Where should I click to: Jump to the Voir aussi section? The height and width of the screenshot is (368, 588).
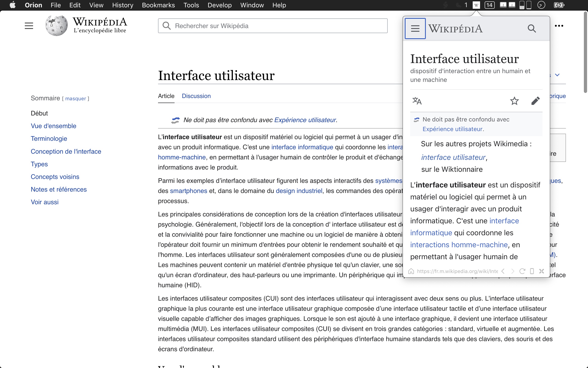[x=45, y=202]
